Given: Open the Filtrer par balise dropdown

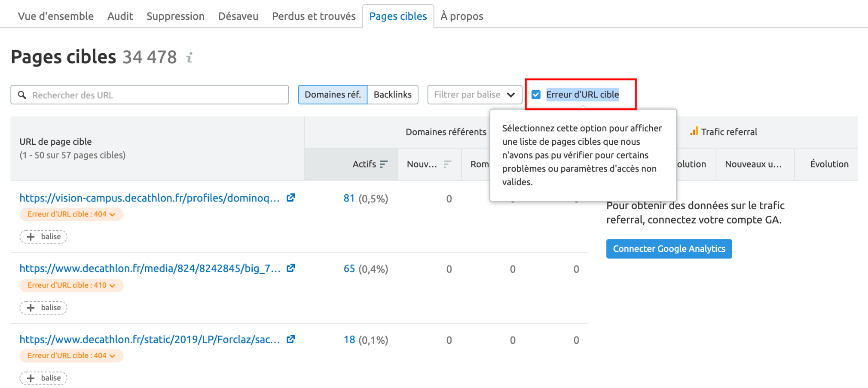Looking at the screenshot, I should coord(474,95).
